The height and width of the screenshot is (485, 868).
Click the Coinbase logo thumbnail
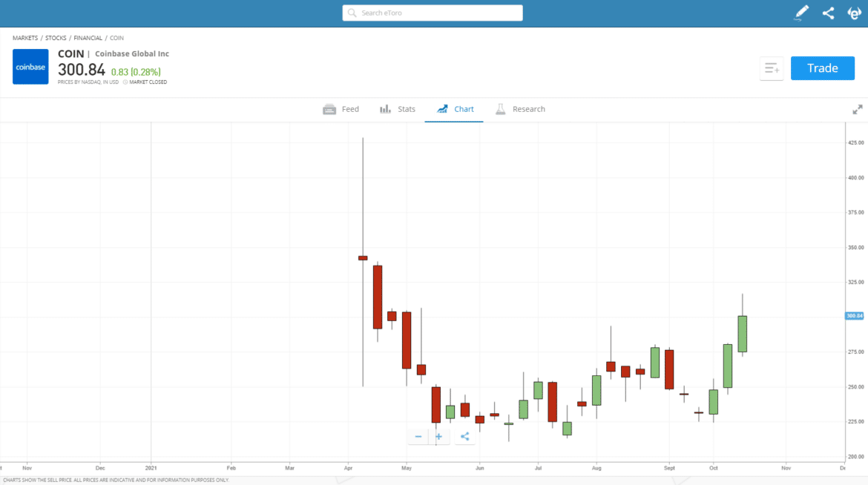tap(30, 67)
